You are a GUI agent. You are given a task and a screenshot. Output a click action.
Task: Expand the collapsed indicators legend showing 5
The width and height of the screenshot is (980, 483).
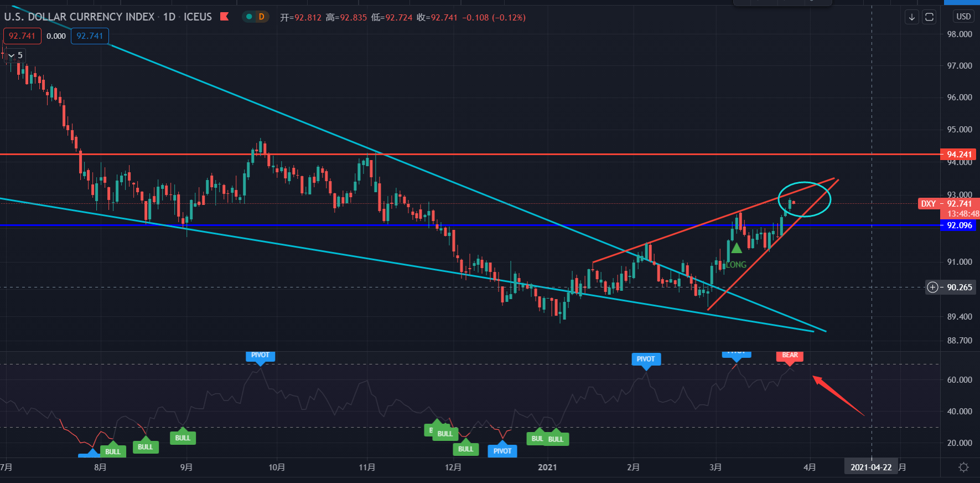(15, 55)
